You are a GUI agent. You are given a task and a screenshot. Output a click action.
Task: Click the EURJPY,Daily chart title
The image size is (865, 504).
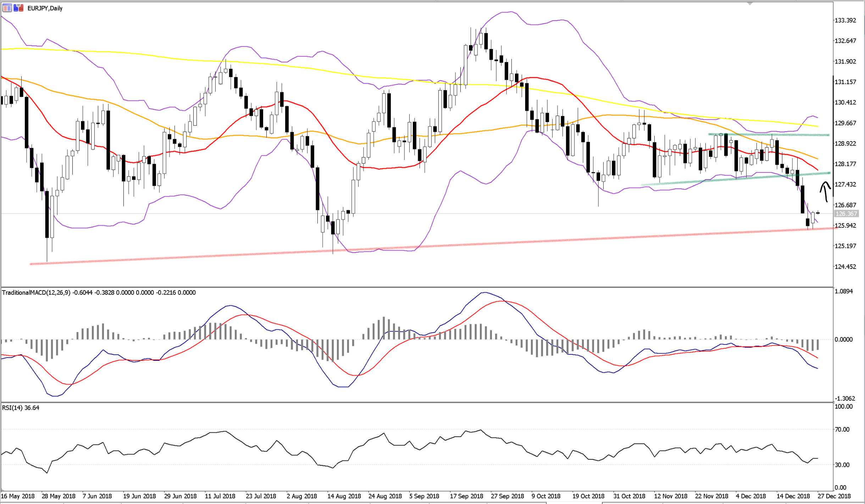pos(45,8)
